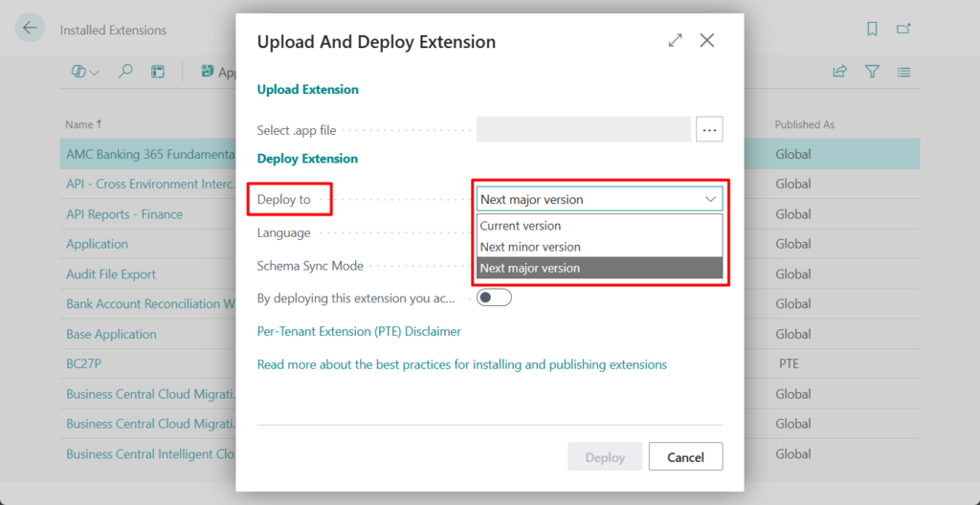Open best practices for installing extensions link
This screenshot has height=505, width=980.
(462, 364)
